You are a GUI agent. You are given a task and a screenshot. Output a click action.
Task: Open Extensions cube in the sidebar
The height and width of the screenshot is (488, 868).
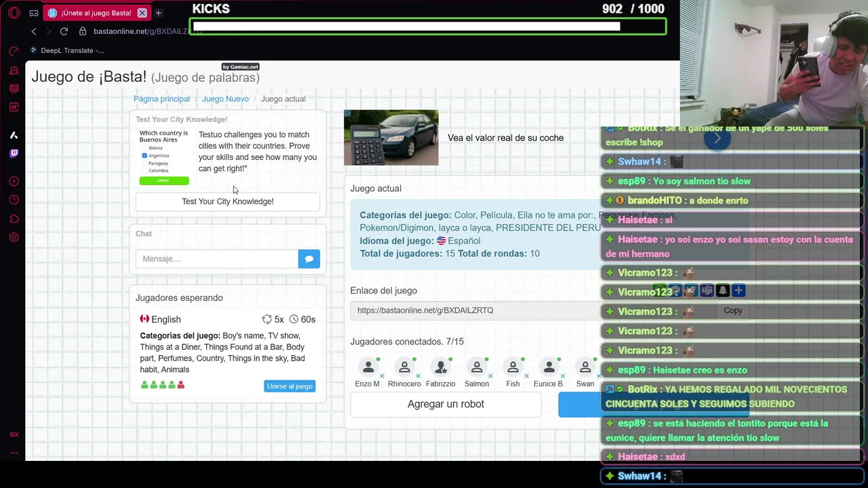(14, 218)
